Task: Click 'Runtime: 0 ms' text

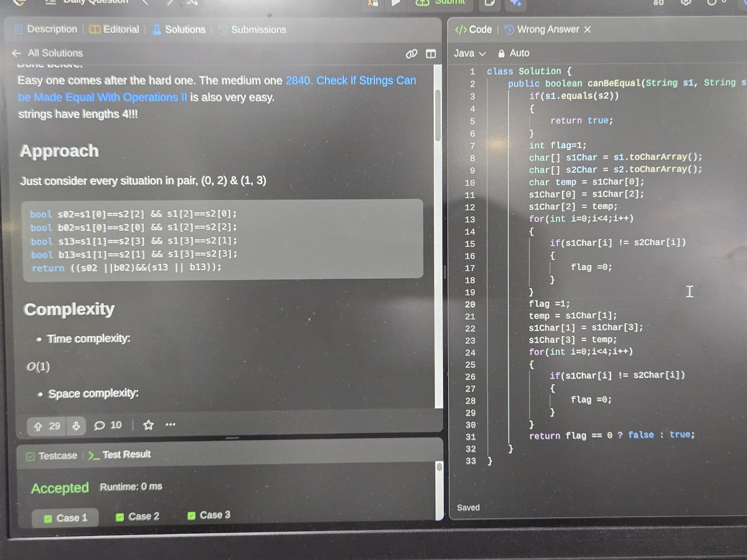Action: click(x=131, y=487)
